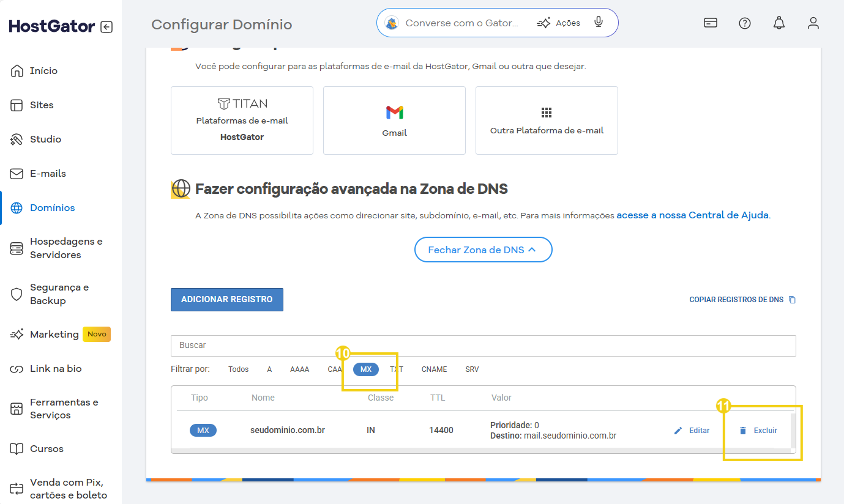
Task: Select Outra Plataforma de e-mail option
Action: click(547, 120)
